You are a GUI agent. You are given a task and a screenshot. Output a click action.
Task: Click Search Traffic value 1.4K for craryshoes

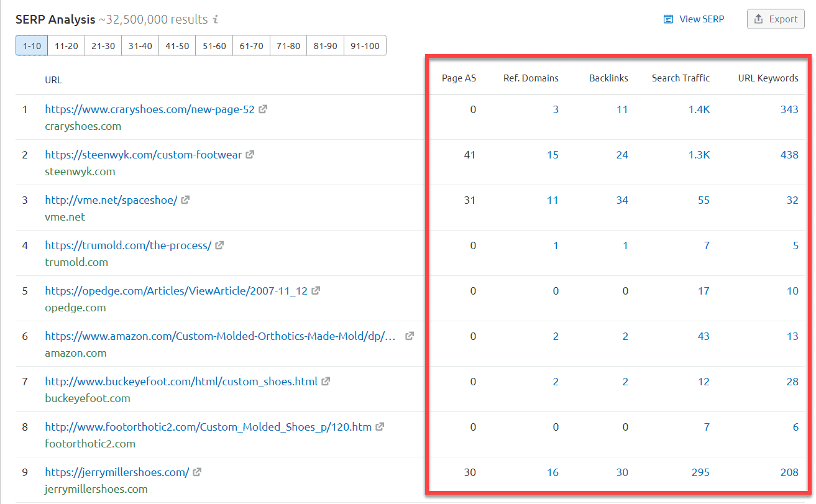point(699,109)
